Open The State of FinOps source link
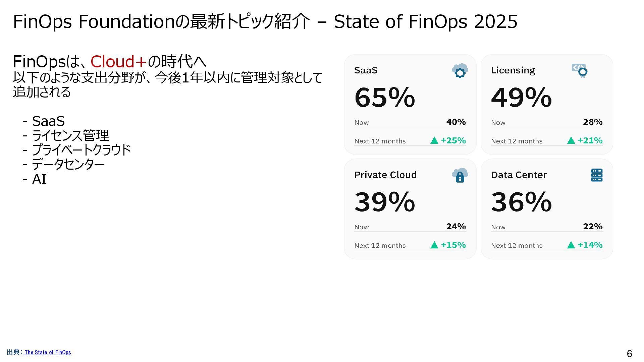 click(x=48, y=352)
